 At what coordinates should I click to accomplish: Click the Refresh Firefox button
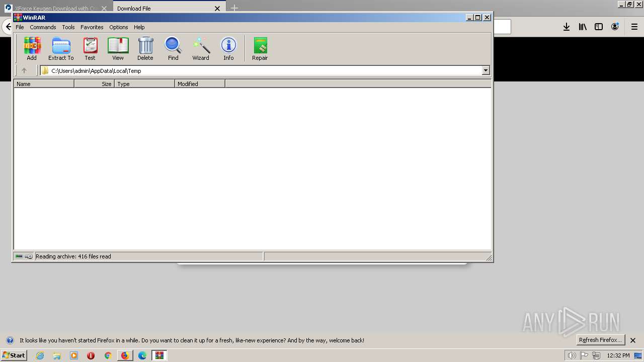pyautogui.click(x=600, y=340)
